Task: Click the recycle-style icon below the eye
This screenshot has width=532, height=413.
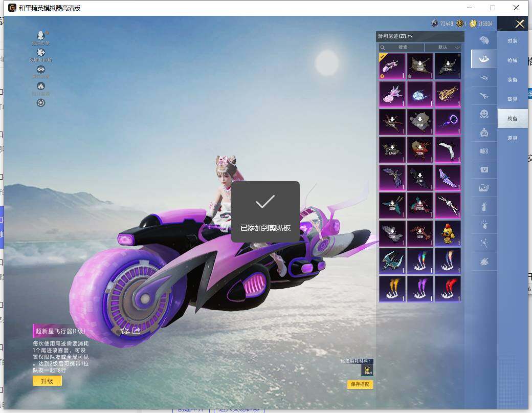Action: pyautogui.click(x=41, y=86)
